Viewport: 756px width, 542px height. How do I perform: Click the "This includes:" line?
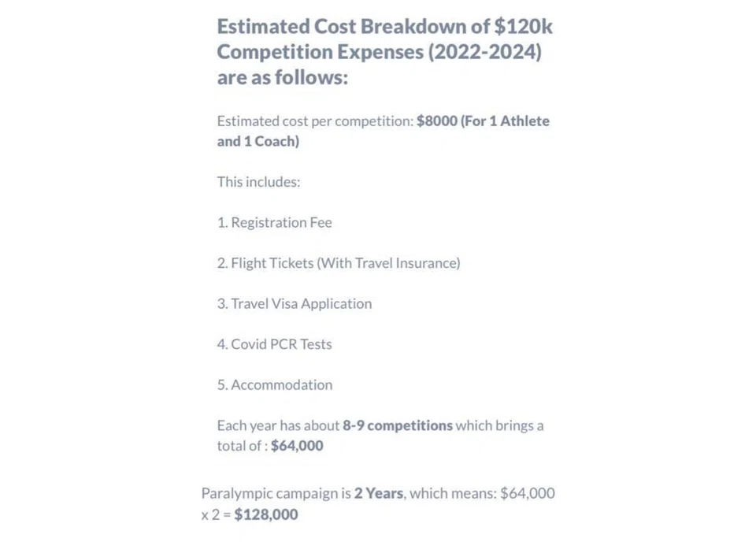(258, 182)
